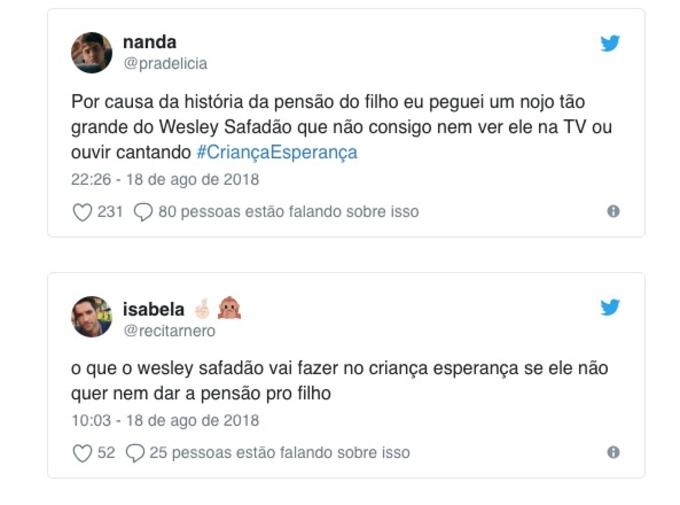680x505 pixels.
Task: Visit the @pradelicia handle
Action: click(x=165, y=64)
